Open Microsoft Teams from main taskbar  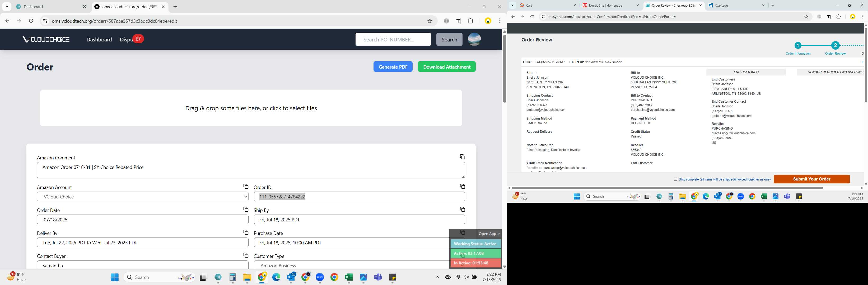pos(378,277)
